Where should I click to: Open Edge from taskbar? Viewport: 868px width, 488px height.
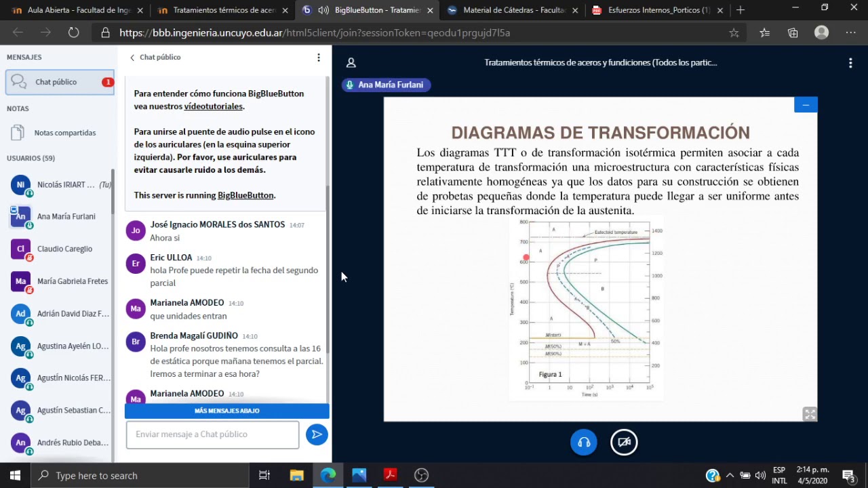(328, 475)
